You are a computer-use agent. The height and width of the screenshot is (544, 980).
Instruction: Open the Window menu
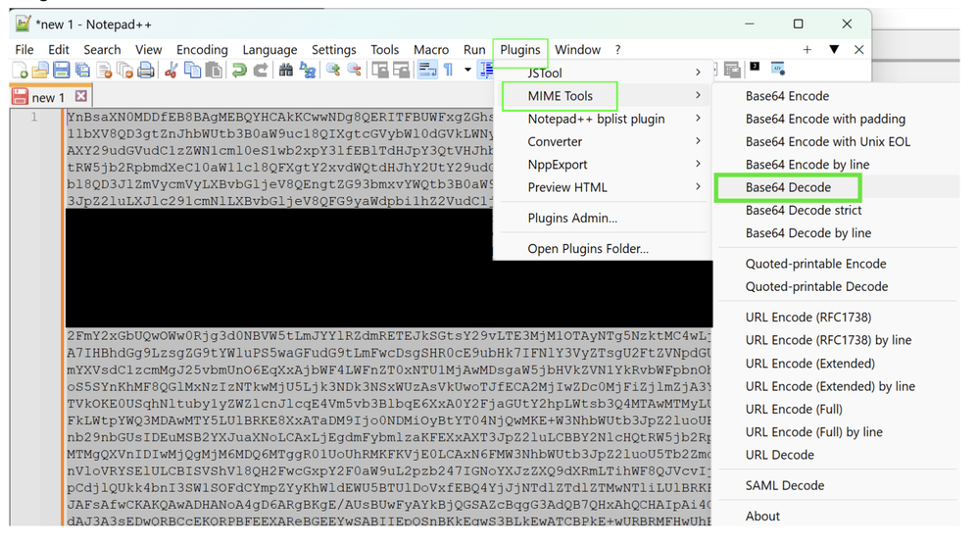coord(577,49)
